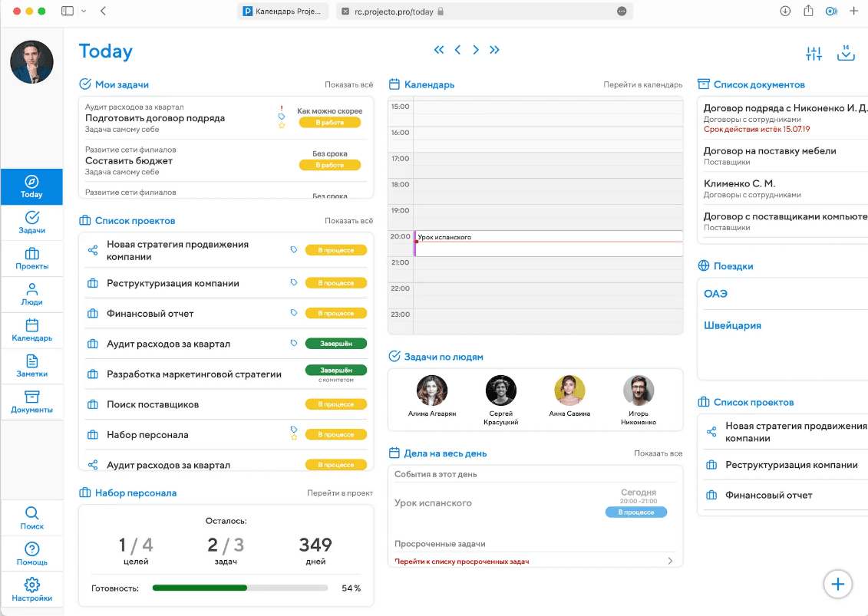This screenshot has width=868, height=616.
Task: Expand overdue tasks list chevron
Action: click(x=670, y=562)
